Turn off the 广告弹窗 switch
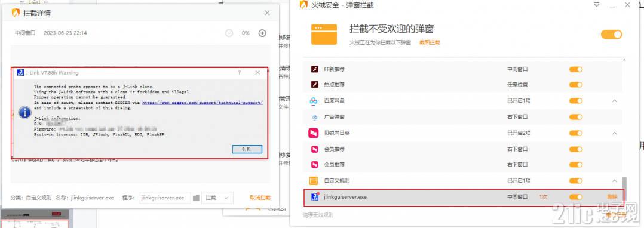The image size is (644, 228). pos(576,117)
